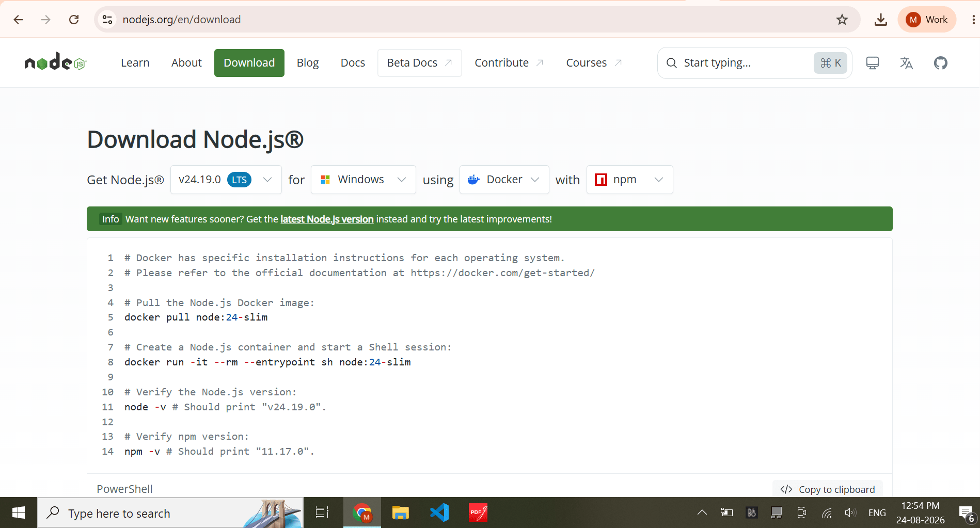Open the Contribute external link
980x528 pixels.
[x=509, y=63]
